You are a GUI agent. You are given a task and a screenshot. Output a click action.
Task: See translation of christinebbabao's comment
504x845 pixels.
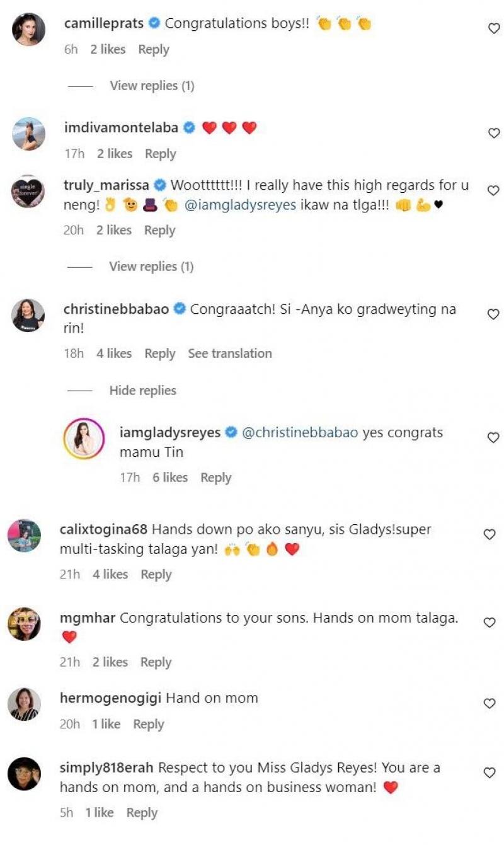click(230, 354)
